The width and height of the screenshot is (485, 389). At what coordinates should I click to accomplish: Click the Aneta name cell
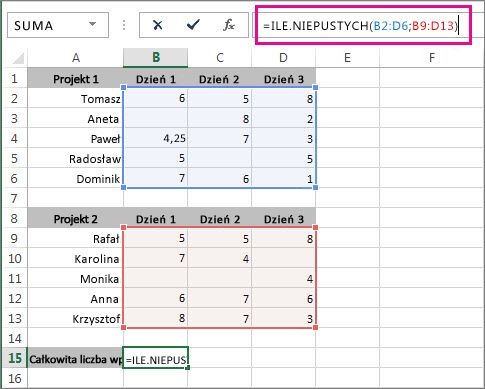(x=76, y=119)
